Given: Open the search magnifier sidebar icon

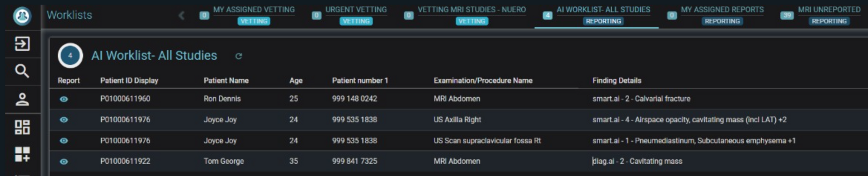Looking at the screenshot, I should 22,71.
